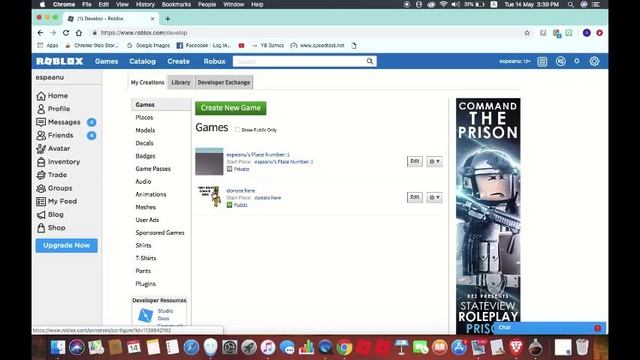Select Game Passes in the creations list
Viewport: 640px width, 360px height.
pyautogui.click(x=153, y=169)
